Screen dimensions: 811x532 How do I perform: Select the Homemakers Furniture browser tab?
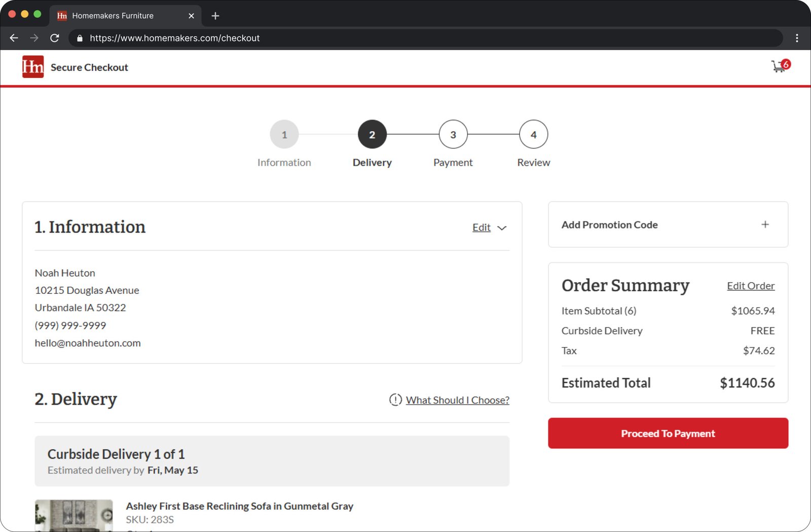pos(113,16)
